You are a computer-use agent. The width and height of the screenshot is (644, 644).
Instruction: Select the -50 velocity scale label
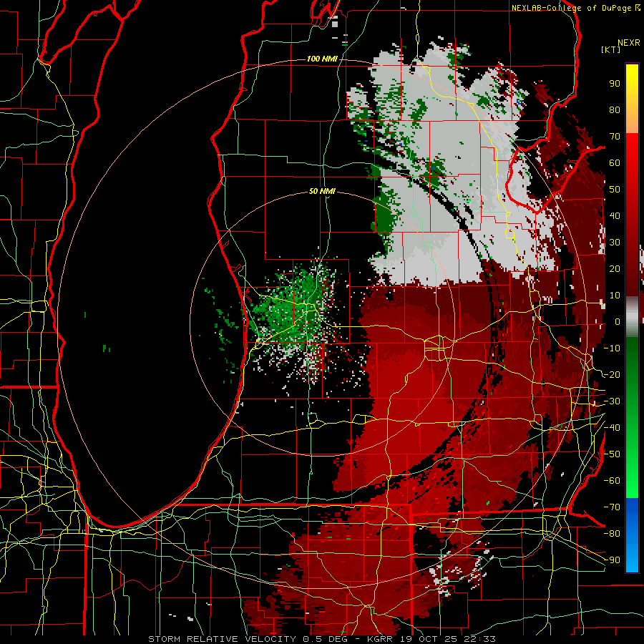click(612, 454)
